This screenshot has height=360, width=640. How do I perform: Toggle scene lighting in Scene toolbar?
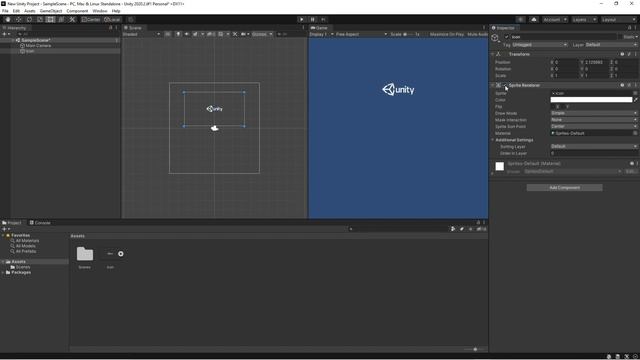[x=178, y=34]
